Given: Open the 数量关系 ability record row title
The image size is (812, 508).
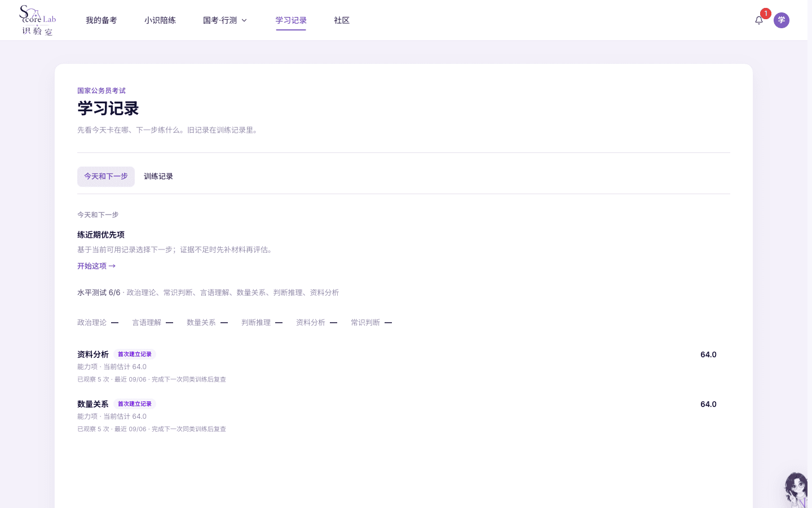Looking at the screenshot, I should [93, 404].
